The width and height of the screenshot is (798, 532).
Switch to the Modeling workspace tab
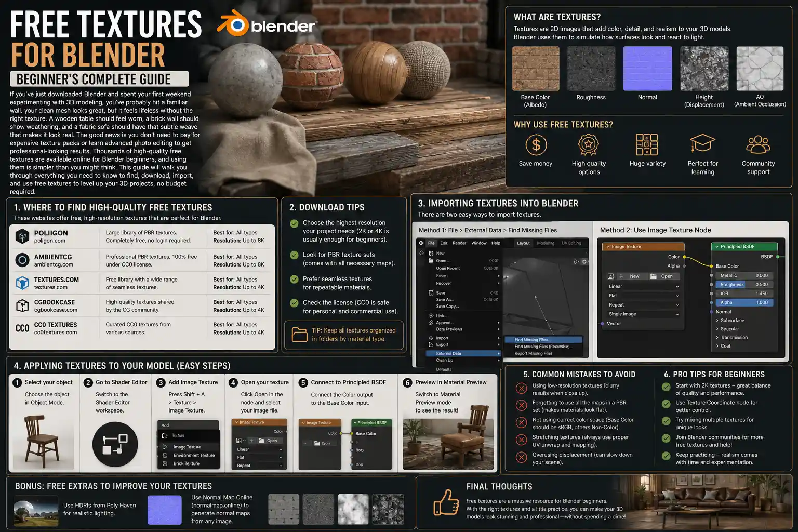point(546,243)
